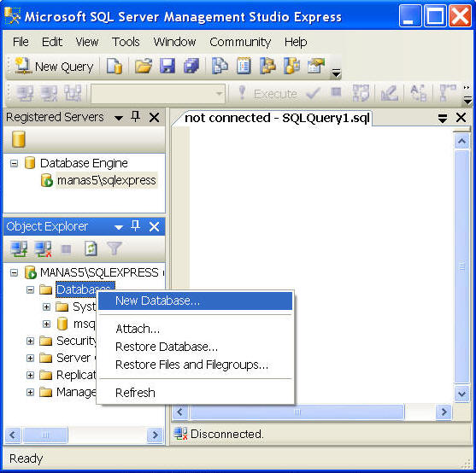
Task: Click the query editor scroll right arrow
Action: (444, 412)
